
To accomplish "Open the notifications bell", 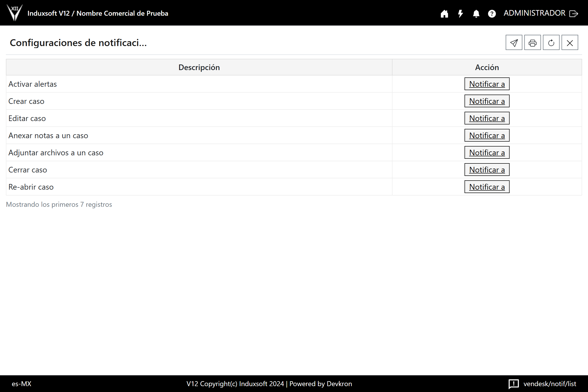I will 476,13.
